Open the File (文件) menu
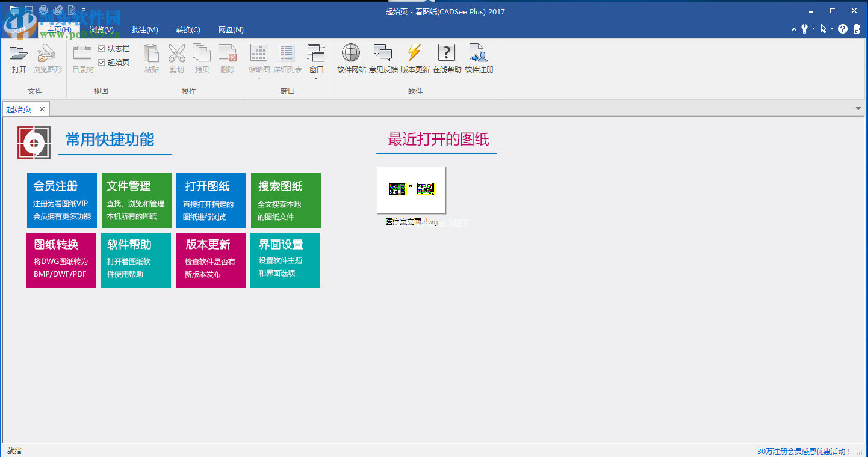The image size is (868, 457). (x=19, y=29)
